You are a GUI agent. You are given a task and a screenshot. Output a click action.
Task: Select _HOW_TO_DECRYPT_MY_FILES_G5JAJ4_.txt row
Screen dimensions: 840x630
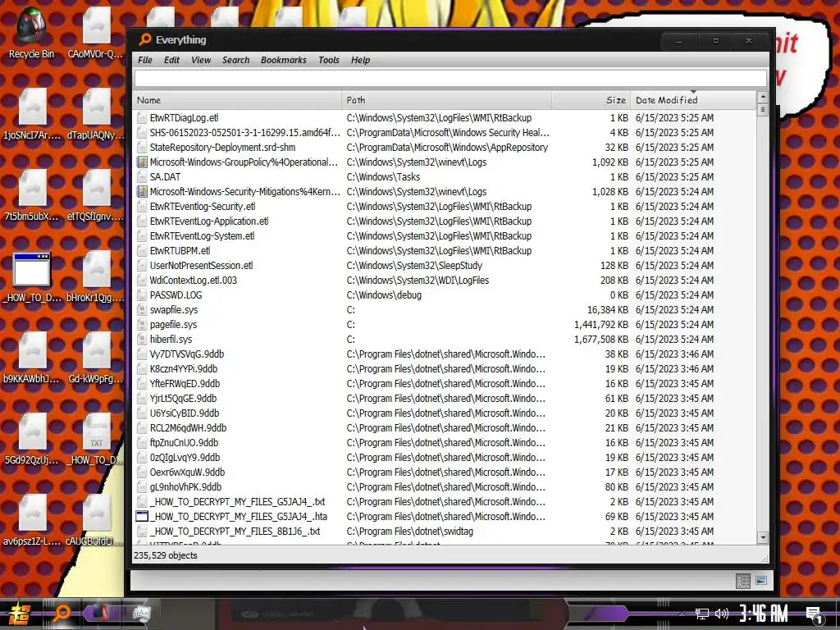coord(445,502)
